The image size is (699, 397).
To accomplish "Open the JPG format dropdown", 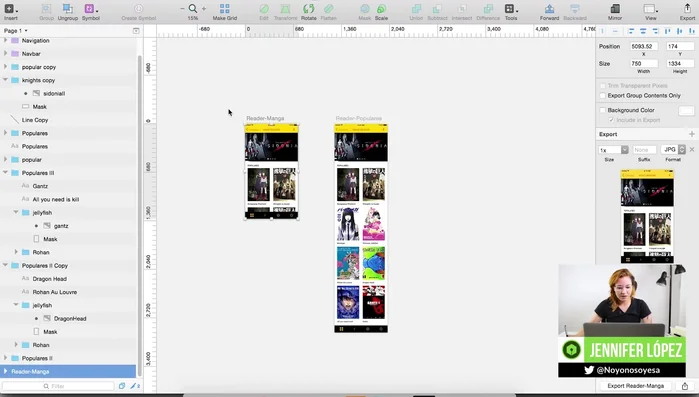I will (673, 150).
